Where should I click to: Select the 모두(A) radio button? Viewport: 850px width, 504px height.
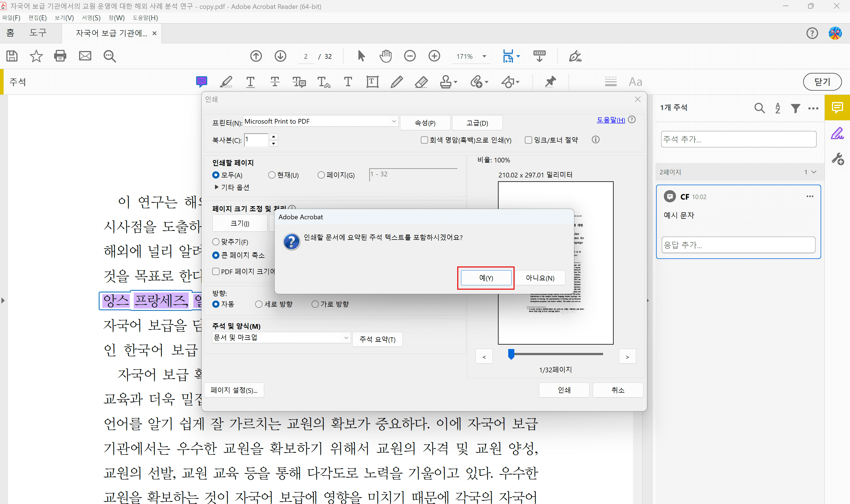(x=216, y=175)
